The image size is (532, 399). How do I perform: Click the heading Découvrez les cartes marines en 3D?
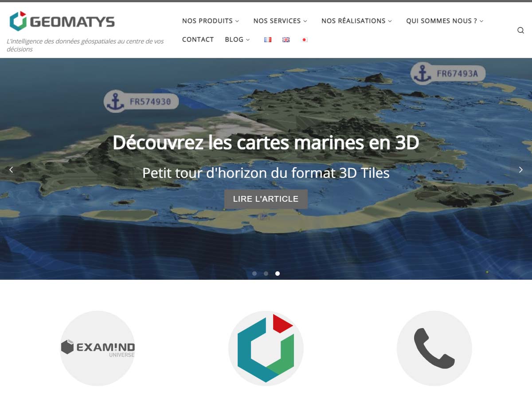pos(266,143)
